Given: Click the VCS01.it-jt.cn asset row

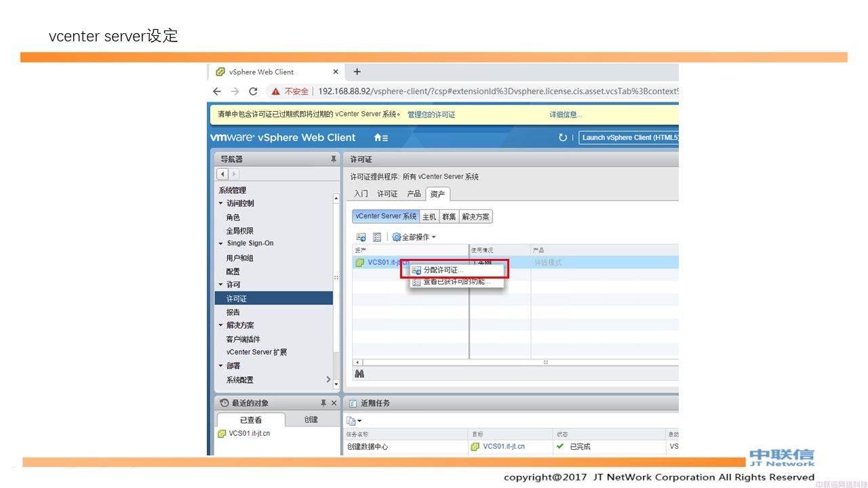Looking at the screenshot, I should pyautogui.click(x=515, y=262).
